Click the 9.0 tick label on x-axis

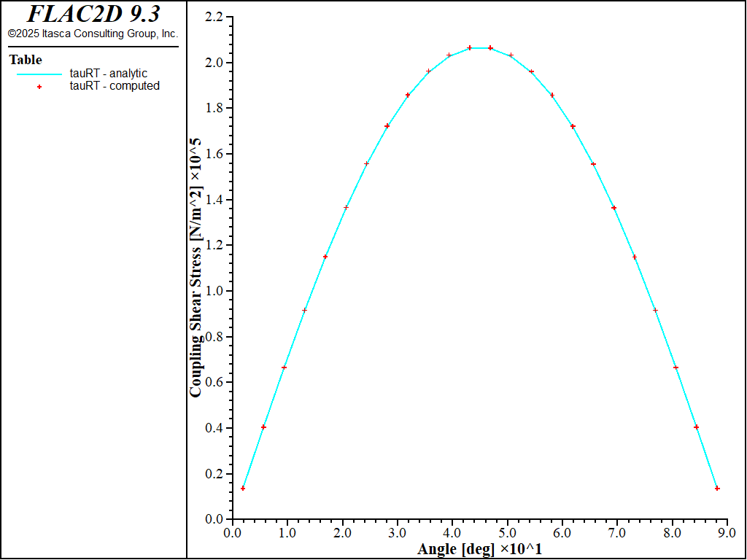(x=727, y=533)
